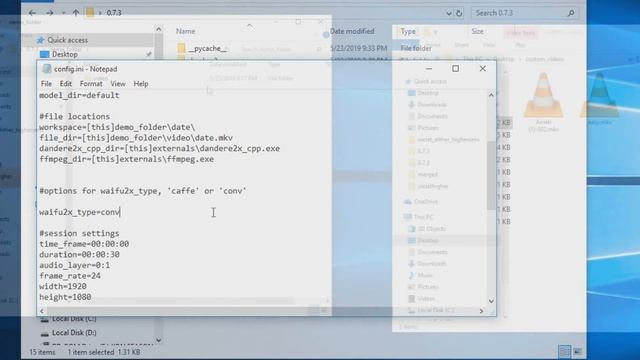This screenshot has height=360, width=640.
Task: Switch Explorer to details view icon
Action: pyautogui.click(x=564, y=351)
